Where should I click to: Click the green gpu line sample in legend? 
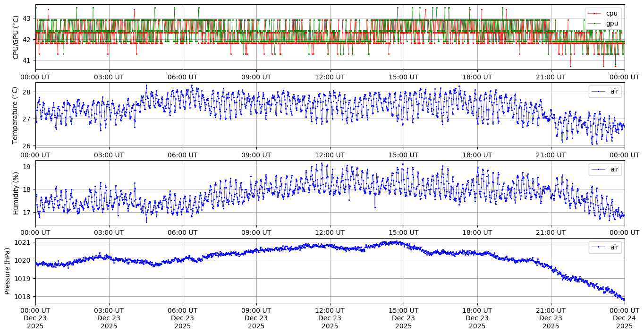pyautogui.click(x=595, y=23)
